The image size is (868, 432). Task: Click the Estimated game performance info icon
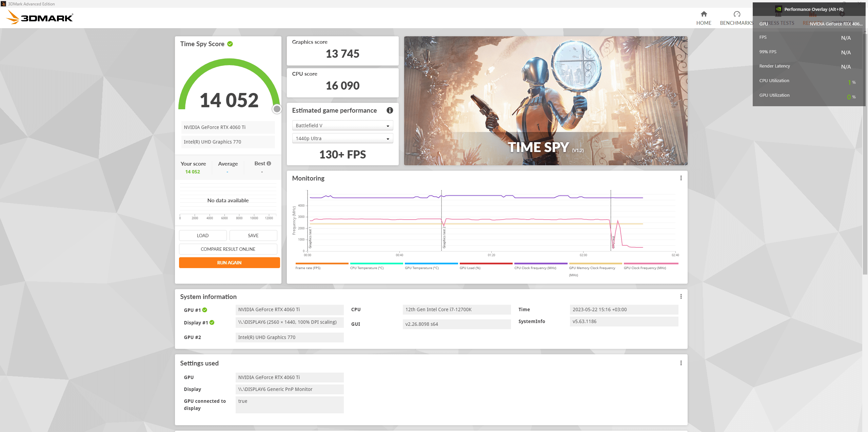click(390, 110)
